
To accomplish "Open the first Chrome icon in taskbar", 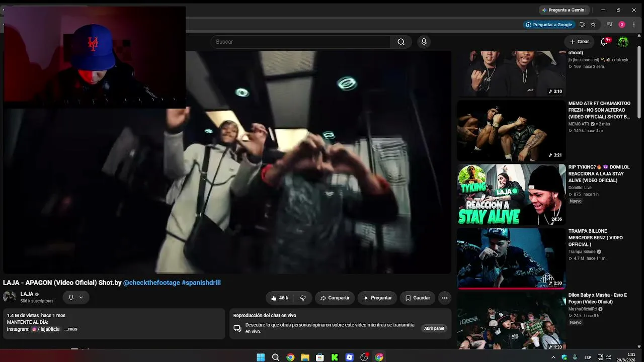I will click(x=290, y=357).
